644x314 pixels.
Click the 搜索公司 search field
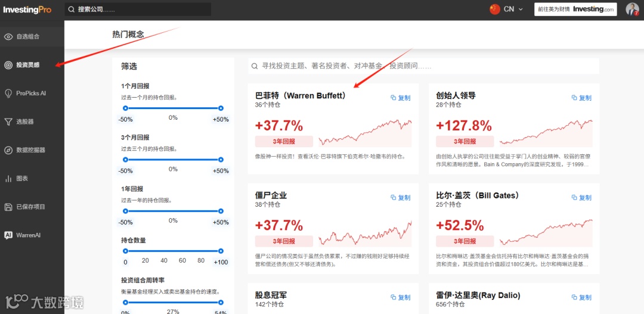coord(138,10)
